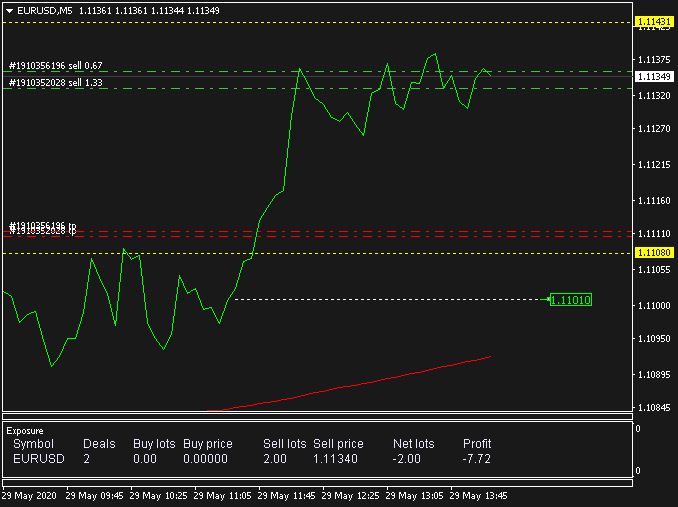Click the Buy price column header
Image resolution: width=678 pixels, height=507 pixels.
208,444
